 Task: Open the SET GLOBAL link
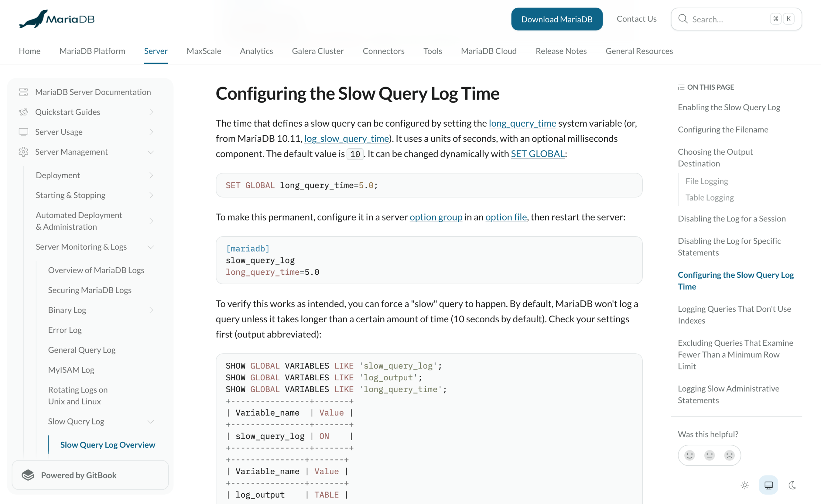[538, 154]
